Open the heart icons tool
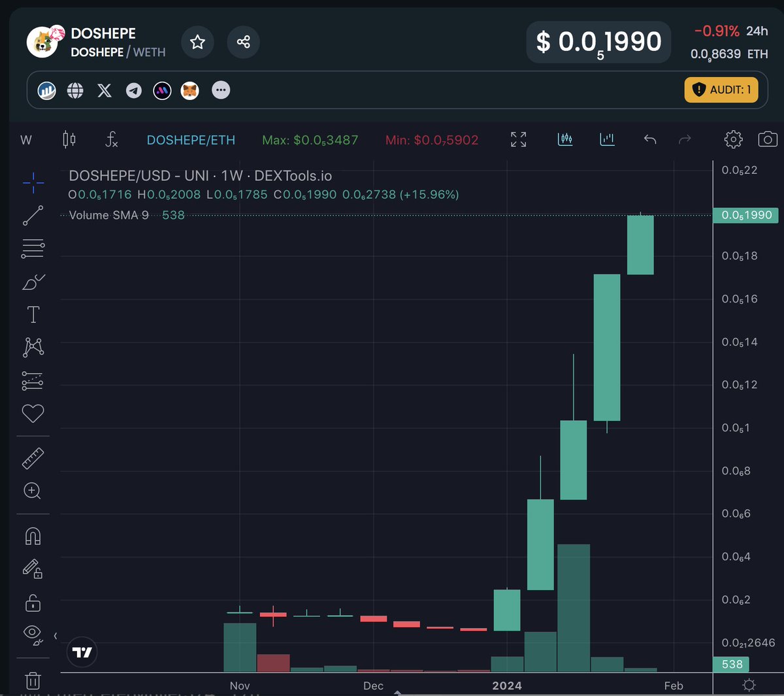Viewport: 784px width, 696px height. coord(33,414)
